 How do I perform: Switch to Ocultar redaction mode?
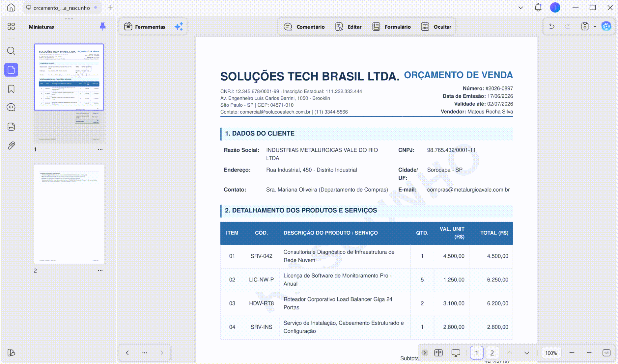click(436, 27)
